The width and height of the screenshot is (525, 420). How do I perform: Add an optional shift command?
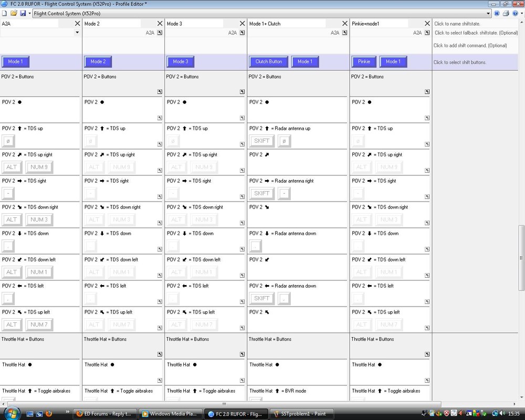pyautogui.click(x=470, y=46)
